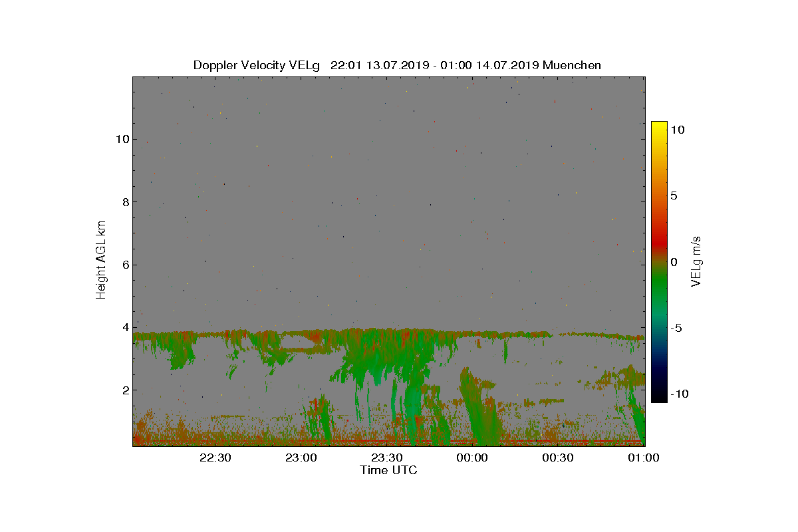This screenshot has width=798, height=532.
Task: Click the 'Height AGL km' axis label
Action: tap(101, 259)
